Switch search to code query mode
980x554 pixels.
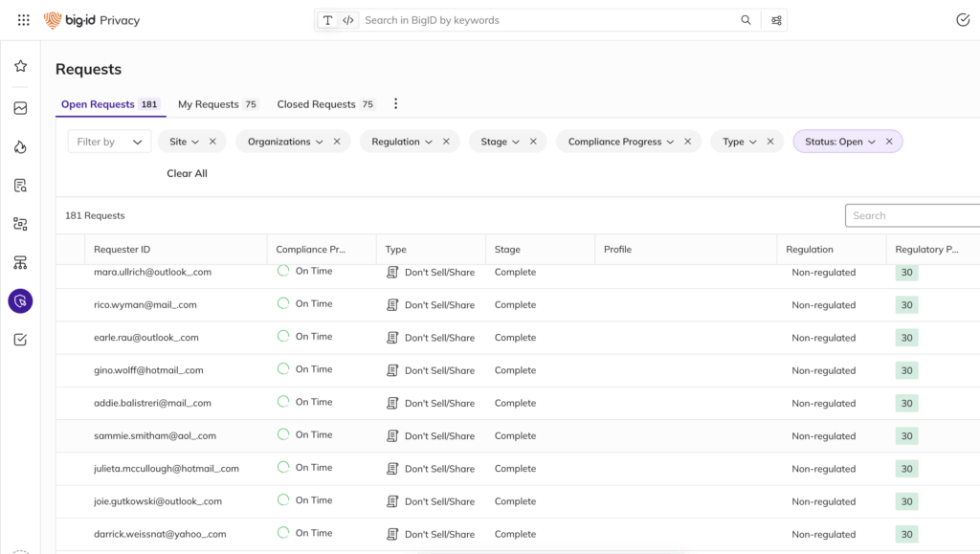pyautogui.click(x=348, y=20)
